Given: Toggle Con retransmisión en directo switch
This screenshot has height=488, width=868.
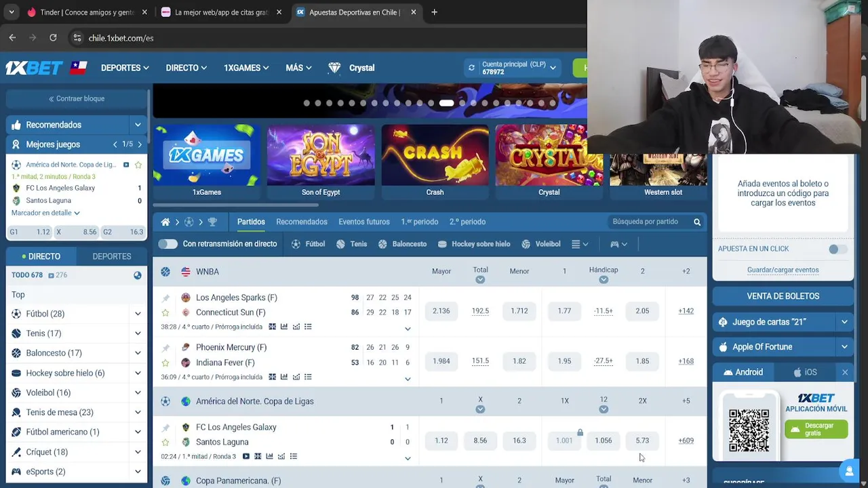Looking at the screenshot, I should 167,244.
